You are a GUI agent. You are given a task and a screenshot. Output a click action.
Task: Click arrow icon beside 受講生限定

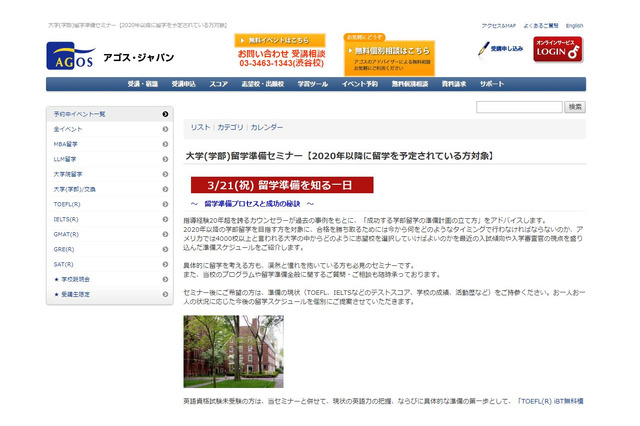[165, 295]
